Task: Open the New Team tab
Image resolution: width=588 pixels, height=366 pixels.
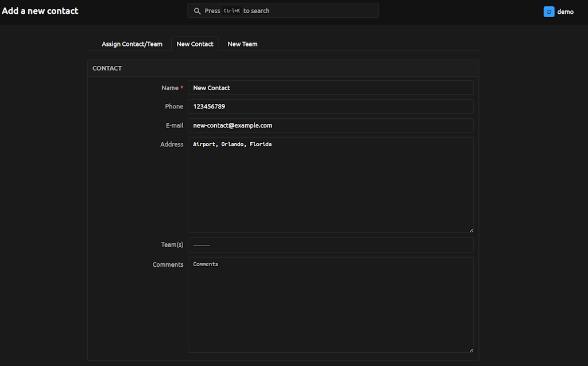Action: [x=242, y=44]
